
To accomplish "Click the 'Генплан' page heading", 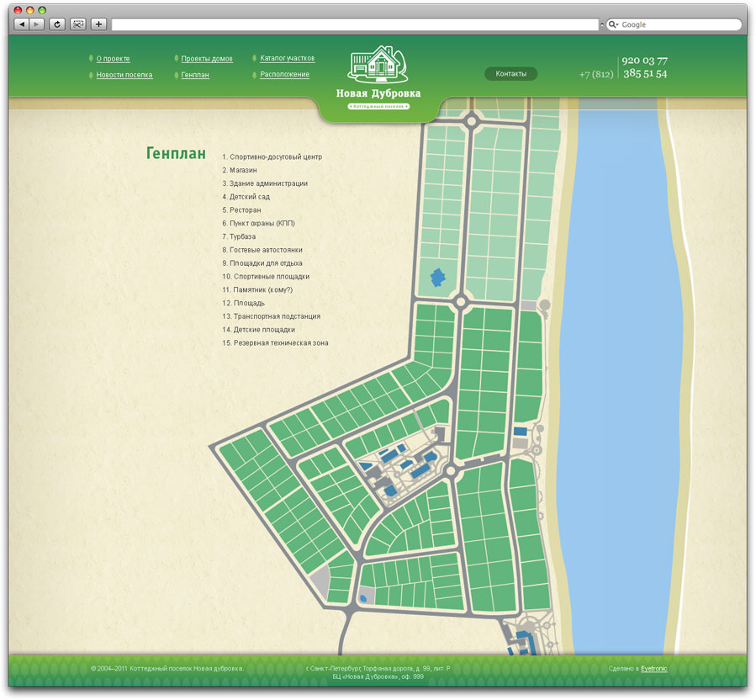I will [x=176, y=153].
